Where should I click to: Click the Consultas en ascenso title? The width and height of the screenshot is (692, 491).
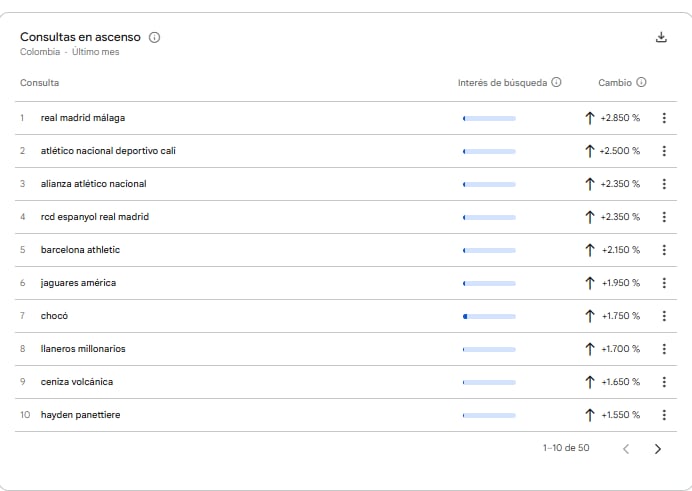(x=80, y=37)
